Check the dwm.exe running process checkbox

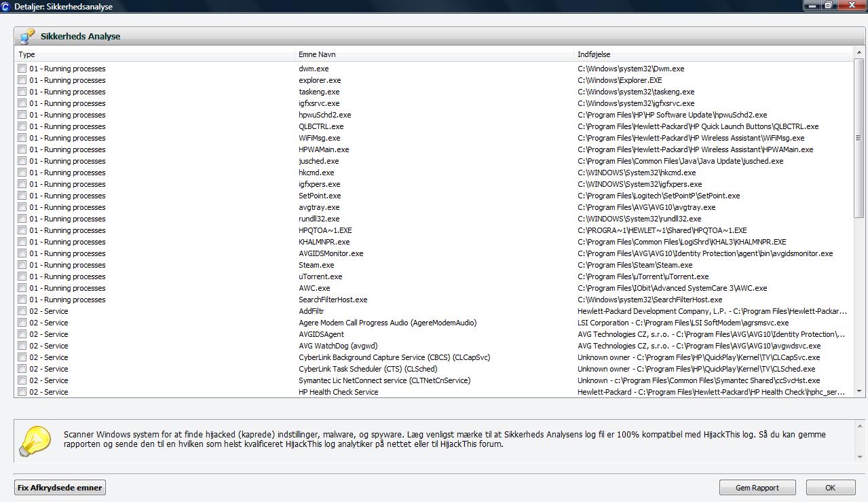coord(22,69)
